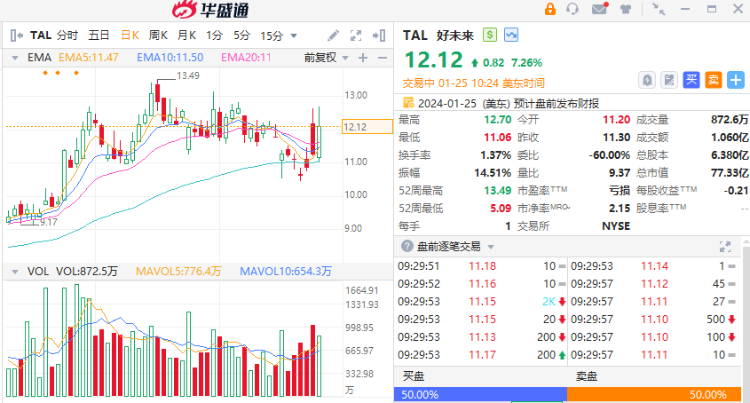Click the 换手率 value 1.37%

[x=496, y=155]
